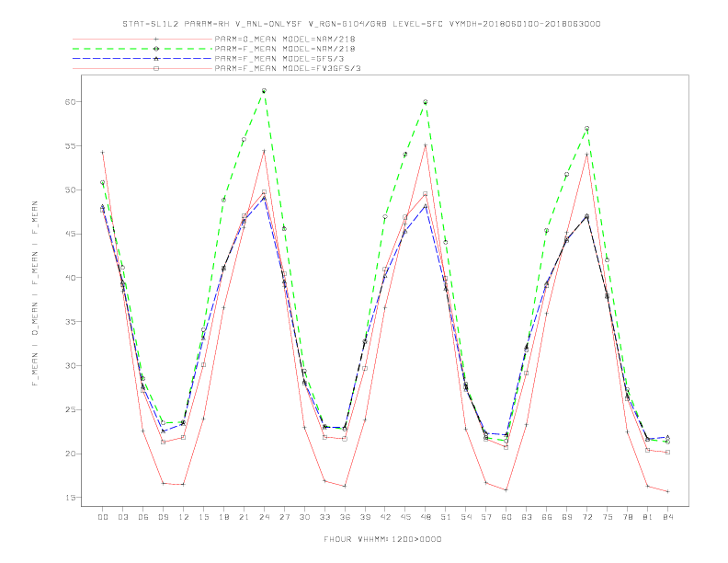Click the x-axis tick label 15

click(x=203, y=517)
